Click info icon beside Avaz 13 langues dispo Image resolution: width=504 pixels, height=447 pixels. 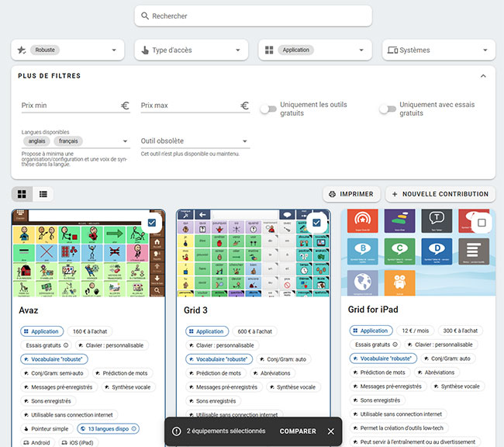pos(134,428)
